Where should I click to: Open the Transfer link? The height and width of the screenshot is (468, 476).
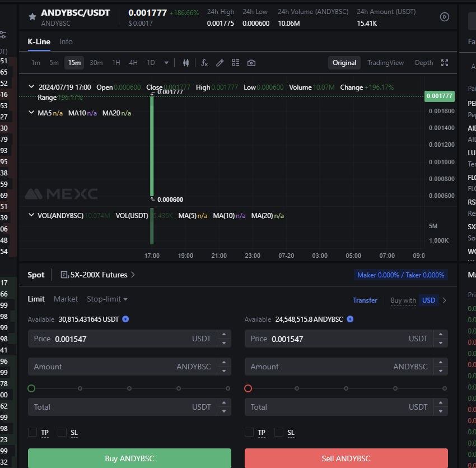tap(365, 300)
